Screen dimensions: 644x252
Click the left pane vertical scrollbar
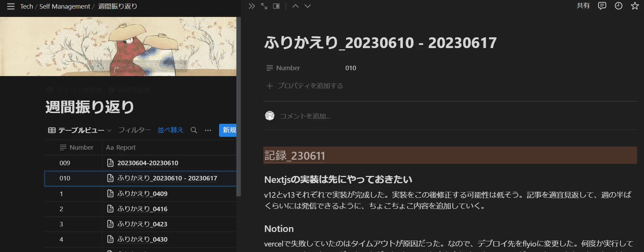point(238,107)
